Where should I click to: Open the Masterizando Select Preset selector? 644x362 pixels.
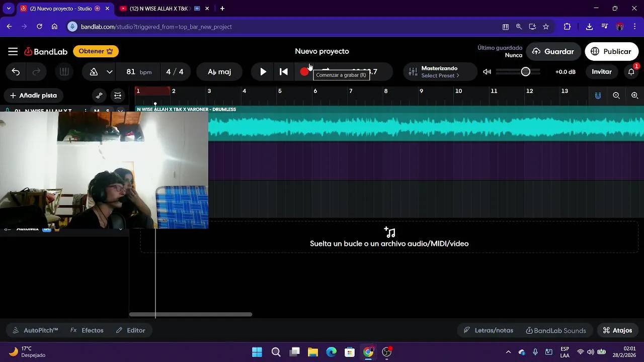[440, 72]
